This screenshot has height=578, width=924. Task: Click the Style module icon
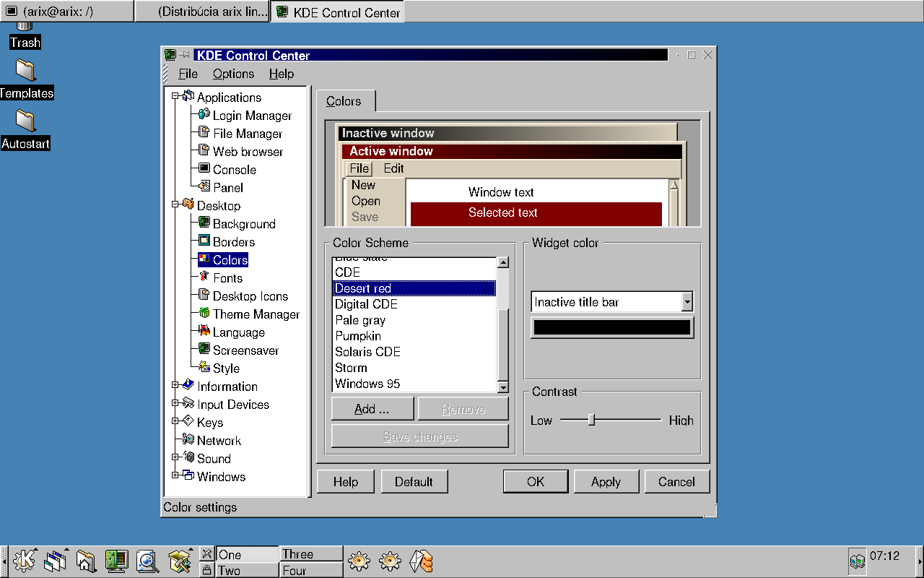point(204,368)
